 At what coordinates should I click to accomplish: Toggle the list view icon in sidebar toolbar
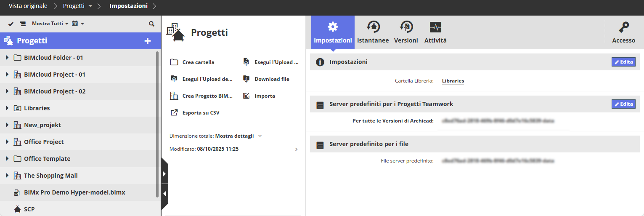pos(23,24)
